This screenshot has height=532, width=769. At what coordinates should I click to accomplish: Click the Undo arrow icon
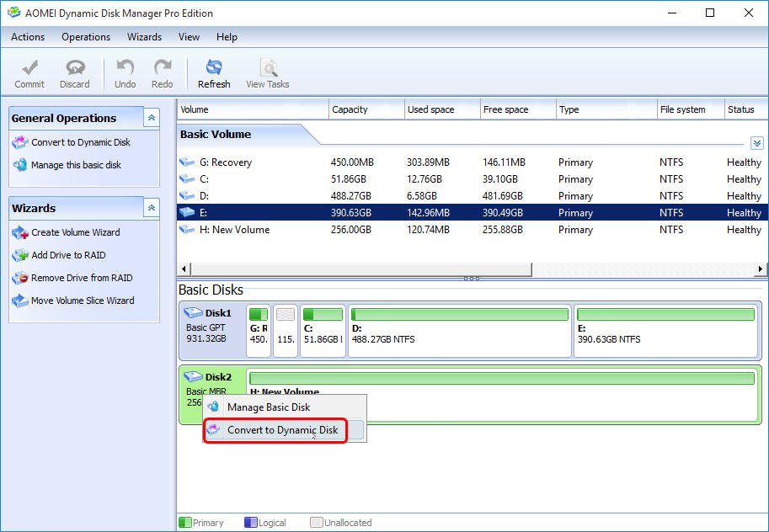click(125, 68)
